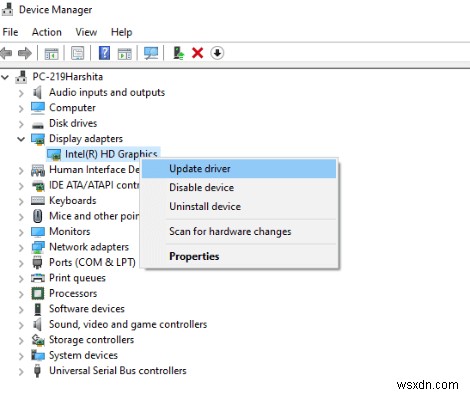Choose Scan for hardware changes in context menu

pos(239,231)
